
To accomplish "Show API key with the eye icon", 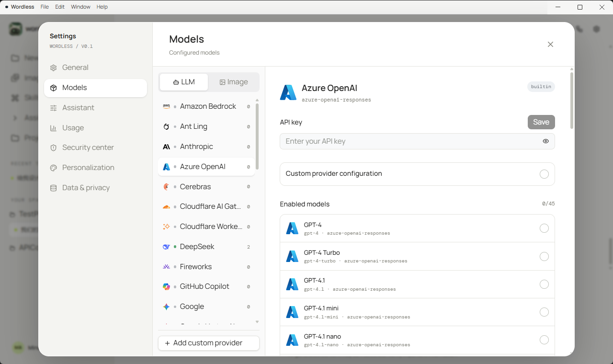I will (545, 141).
